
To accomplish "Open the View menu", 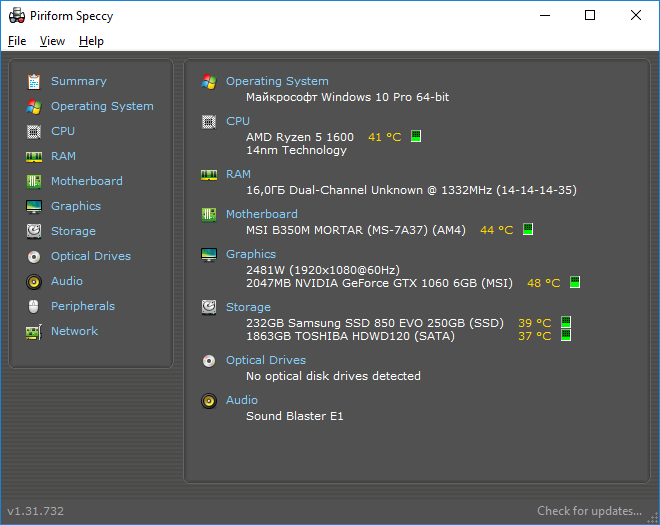I will tap(52, 41).
